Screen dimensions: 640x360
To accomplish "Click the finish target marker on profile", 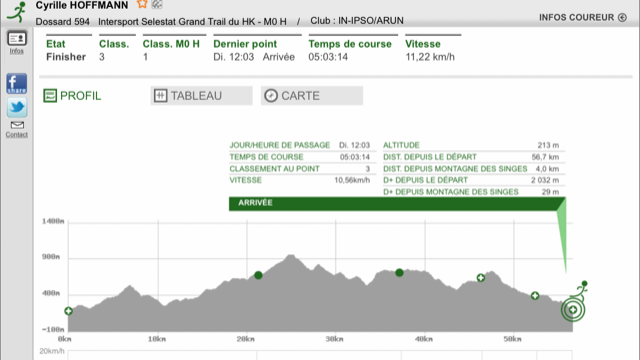I will tap(573, 310).
